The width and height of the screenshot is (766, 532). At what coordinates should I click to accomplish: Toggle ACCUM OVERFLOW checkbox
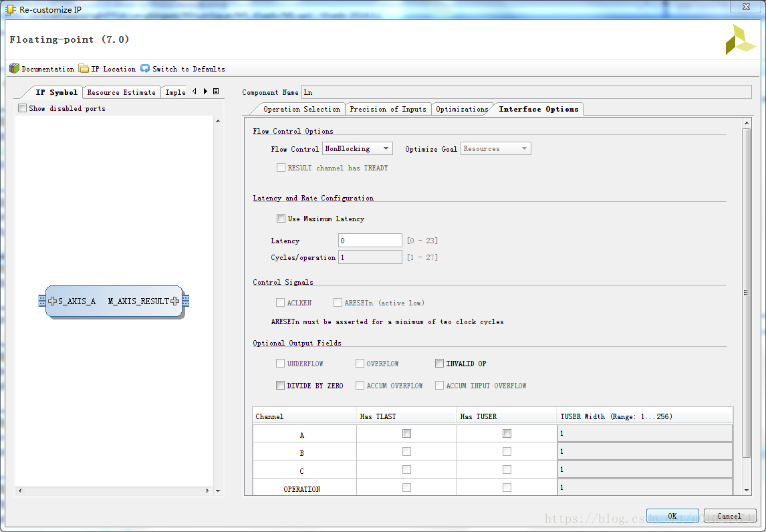point(360,386)
